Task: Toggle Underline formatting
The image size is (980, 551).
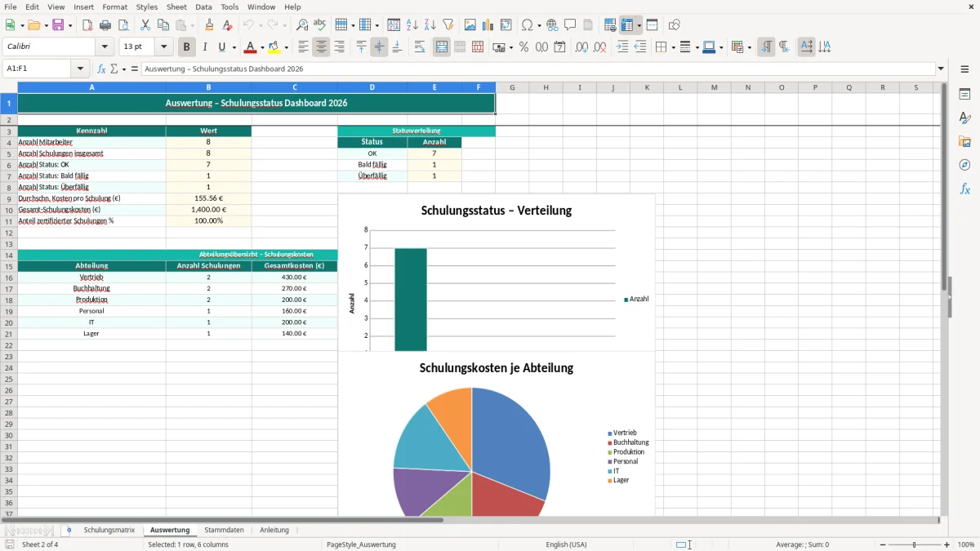Action: [x=222, y=47]
